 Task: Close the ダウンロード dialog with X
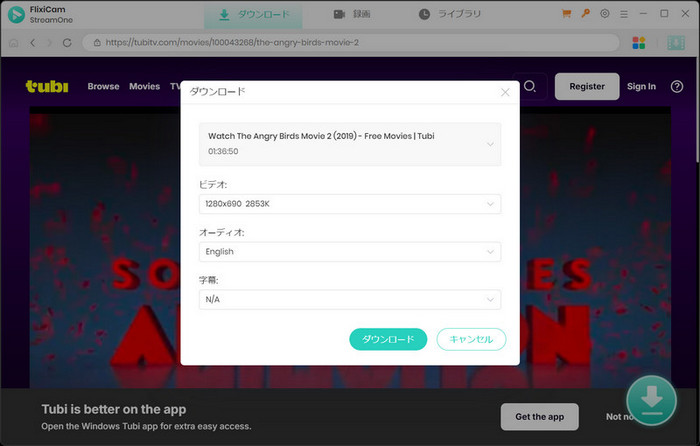point(505,92)
